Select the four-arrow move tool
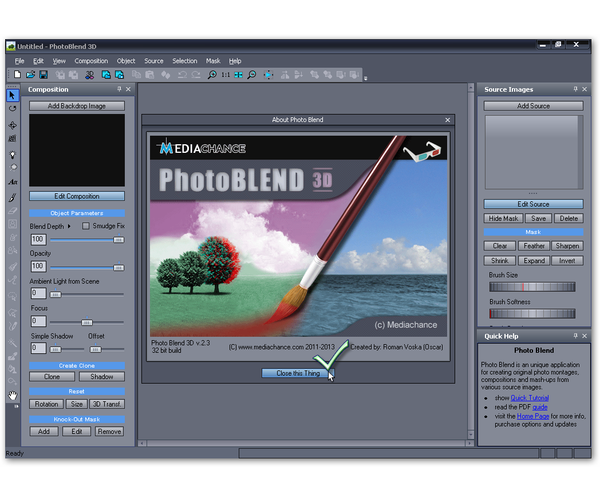 point(12,125)
